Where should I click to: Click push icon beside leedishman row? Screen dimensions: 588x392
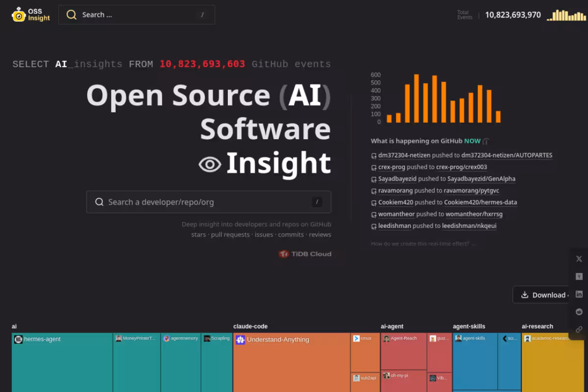pyautogui.click(x=374, y=226)
